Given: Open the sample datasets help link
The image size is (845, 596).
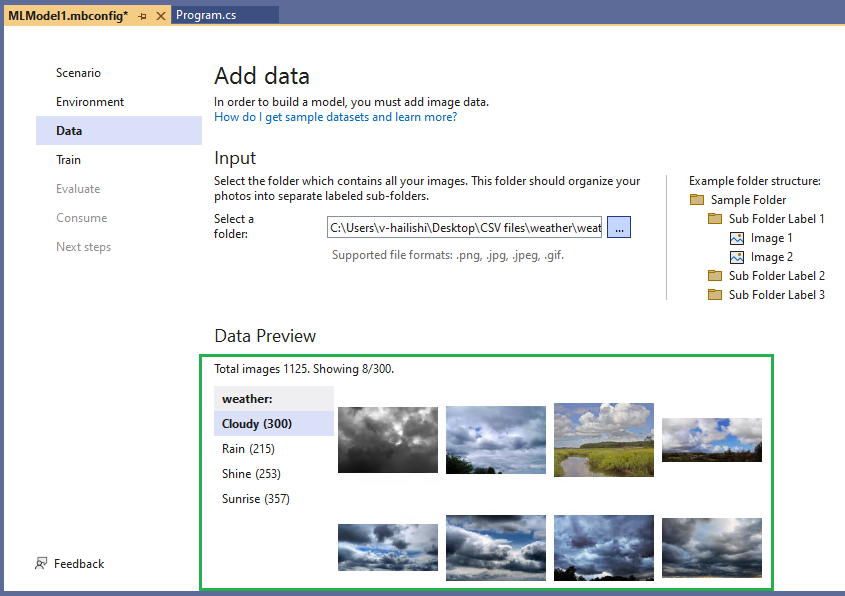Looking at the screenshot, I should (x=335, y=116).
